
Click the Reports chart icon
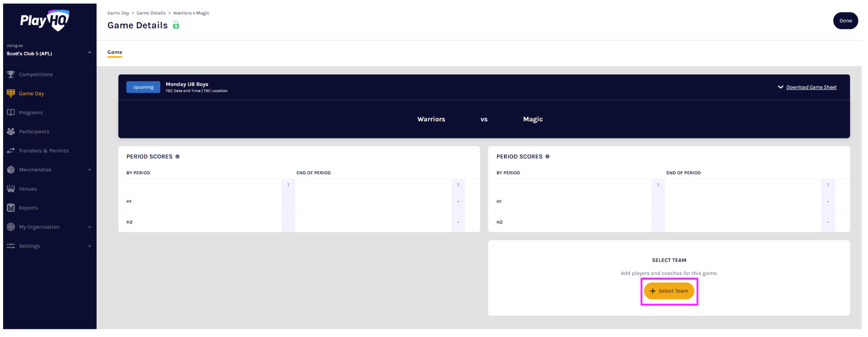[11, 208]
